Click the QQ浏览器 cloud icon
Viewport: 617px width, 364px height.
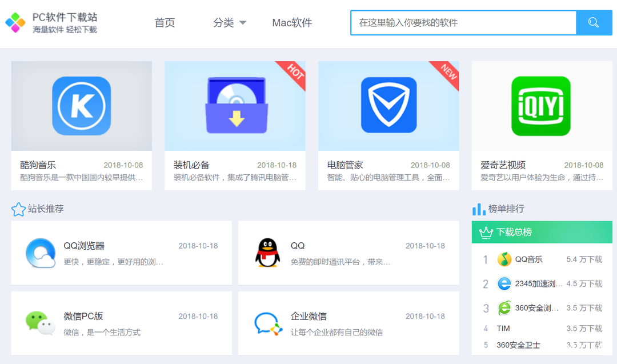41,253
